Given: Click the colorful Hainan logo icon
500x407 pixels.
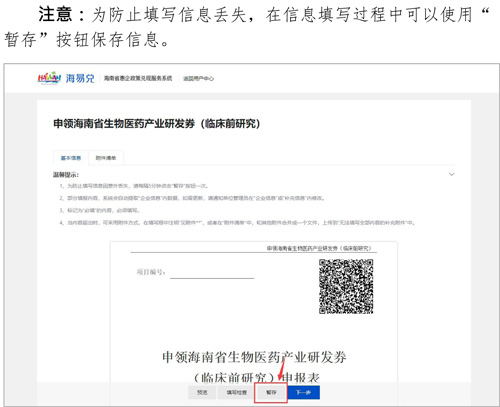Looking at the screenshot, I should click(49, 78).
